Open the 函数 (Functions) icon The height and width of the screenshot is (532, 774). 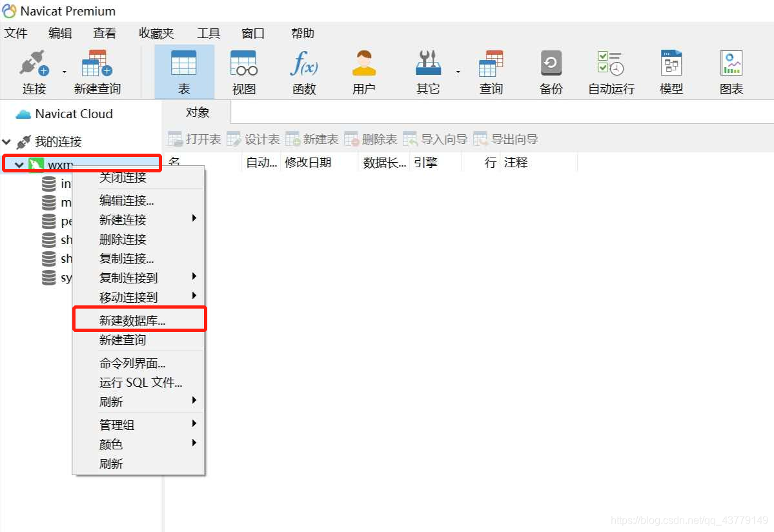pyautogui.click(x=303, y=70)
